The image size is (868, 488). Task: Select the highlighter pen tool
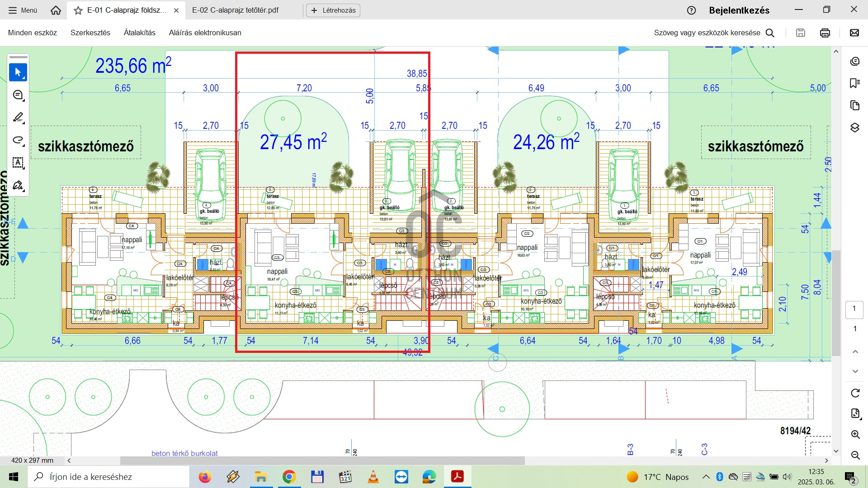pyautogui.click(x=18, y=117)
